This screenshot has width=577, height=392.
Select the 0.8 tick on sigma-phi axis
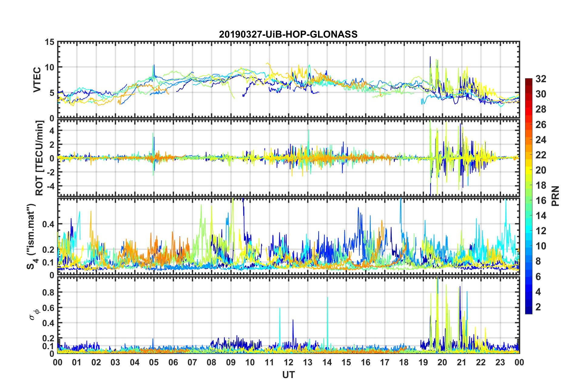[48, 292]
